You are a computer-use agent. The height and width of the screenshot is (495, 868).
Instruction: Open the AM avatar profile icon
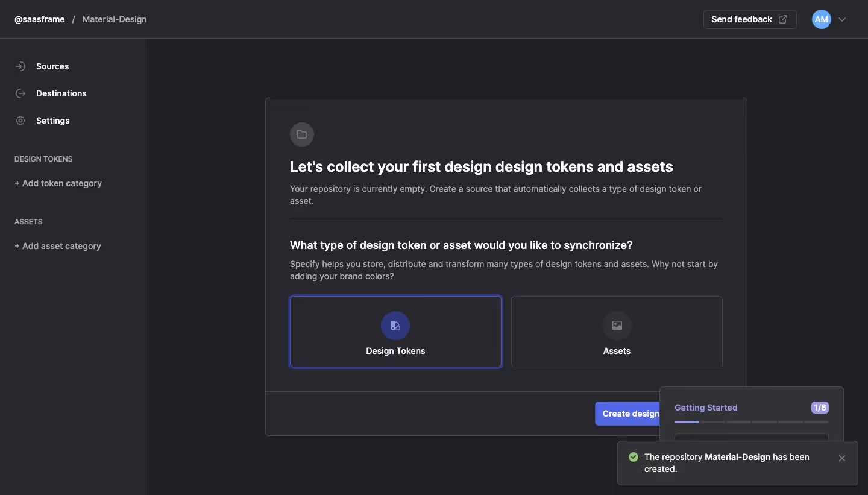(820, 19)
